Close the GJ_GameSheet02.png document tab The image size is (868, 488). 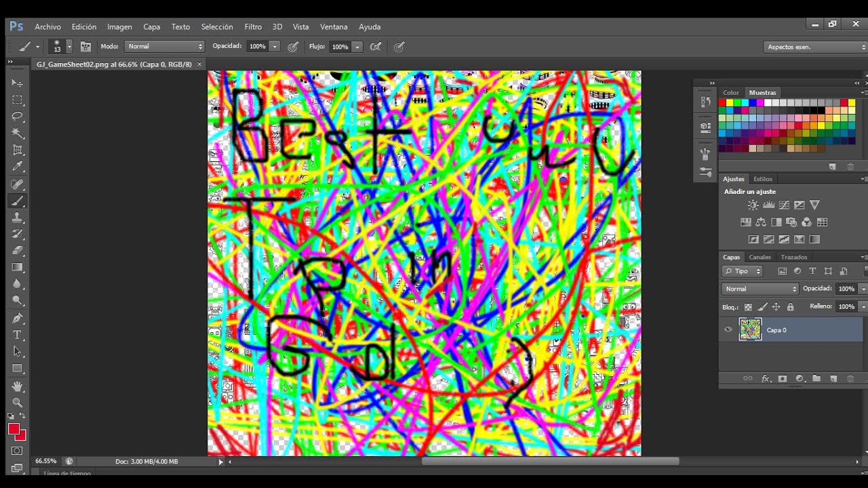pos(199,64)
